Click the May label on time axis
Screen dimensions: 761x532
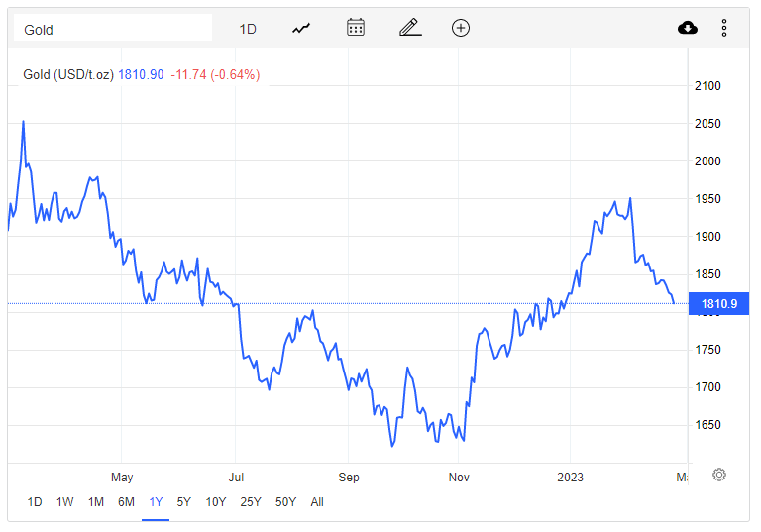(x=122, y=478)
